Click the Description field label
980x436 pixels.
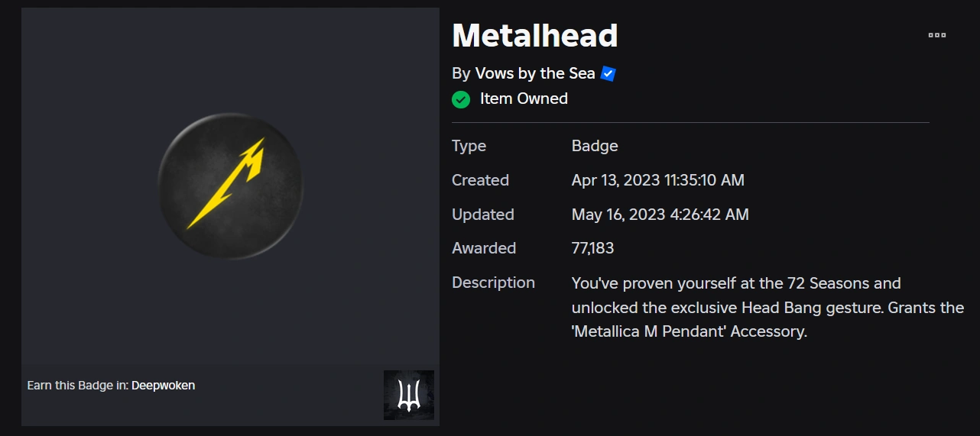(x=493, y=283)
